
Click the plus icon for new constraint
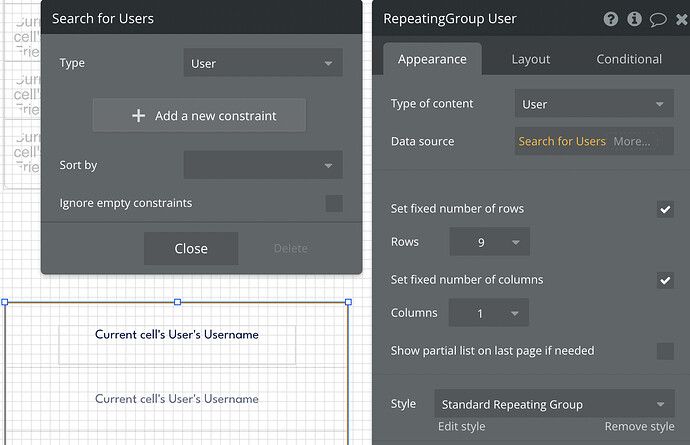139,116
